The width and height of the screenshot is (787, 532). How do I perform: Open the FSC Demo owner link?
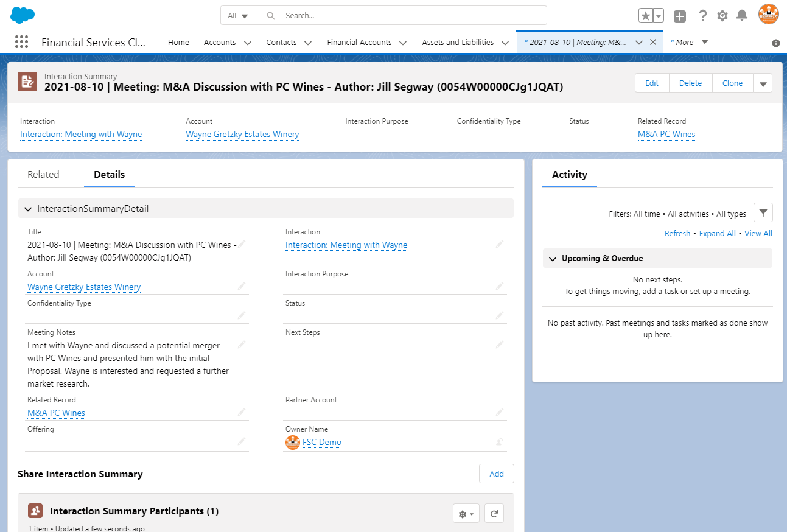[322, 442]
